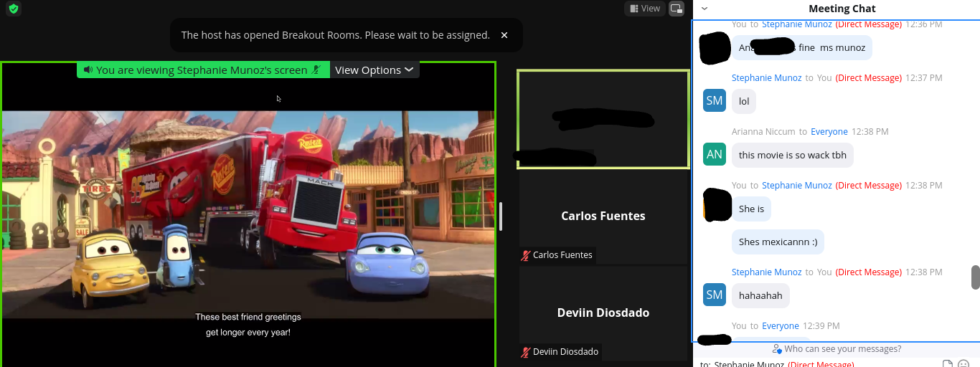Click the SM avatar next to 'lol'
Screen dimensions: 980x367
click(715, 101)
